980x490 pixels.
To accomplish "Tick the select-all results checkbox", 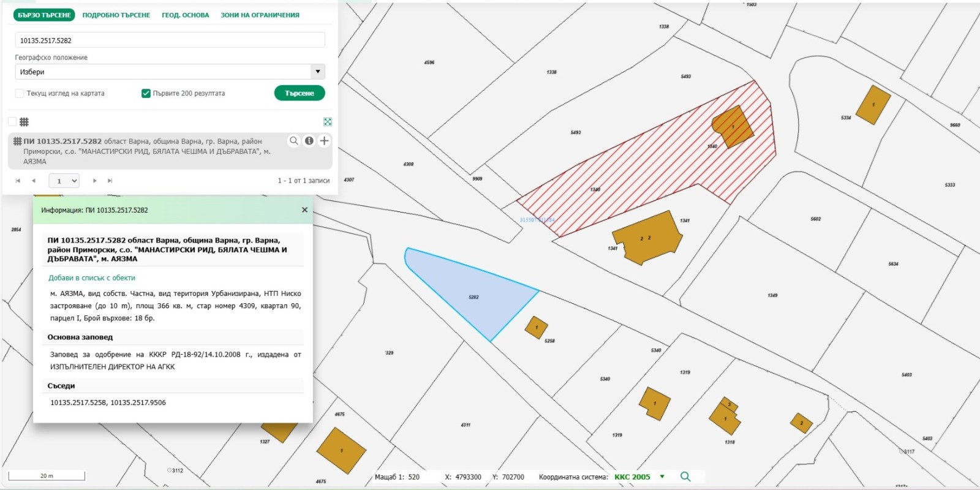I will [12, 121].
